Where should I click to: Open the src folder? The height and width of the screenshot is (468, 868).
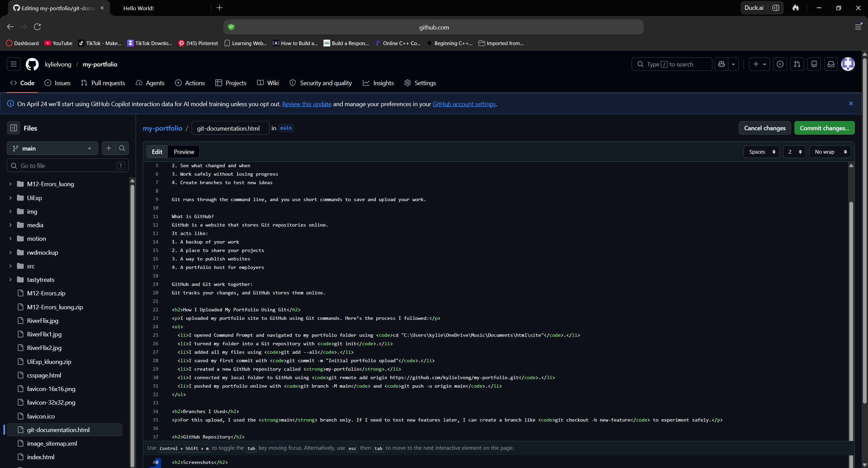point(31,266)
